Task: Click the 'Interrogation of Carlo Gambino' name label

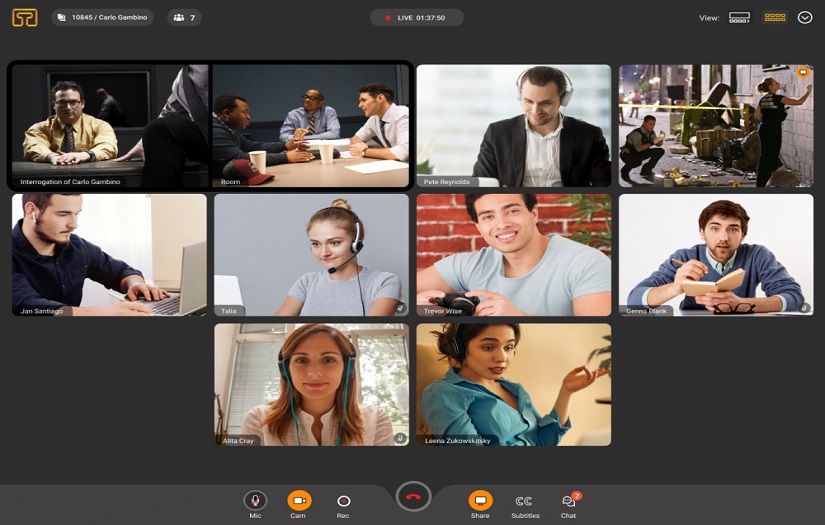Action: point(70,182)
